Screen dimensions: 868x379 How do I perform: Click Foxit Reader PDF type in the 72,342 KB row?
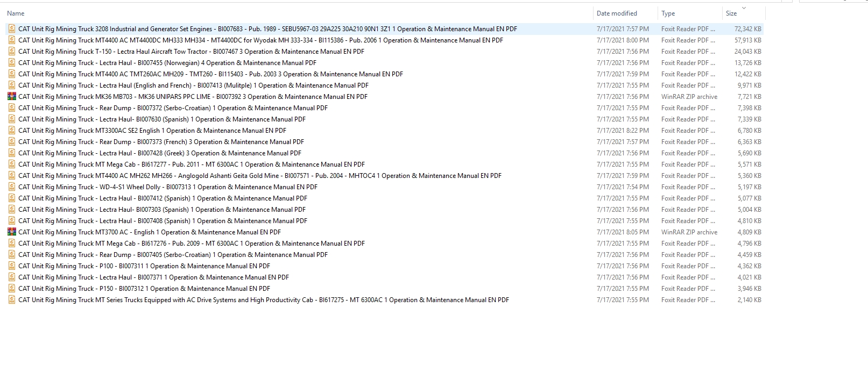pos(688,29)
